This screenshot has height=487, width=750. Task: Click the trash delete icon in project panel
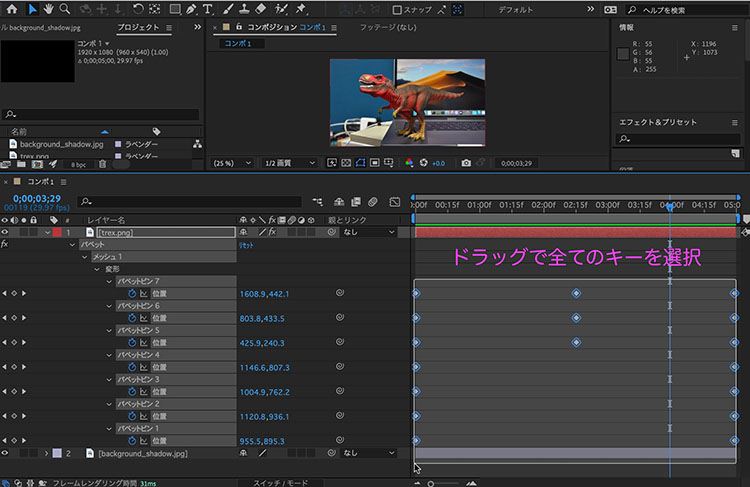102,164
